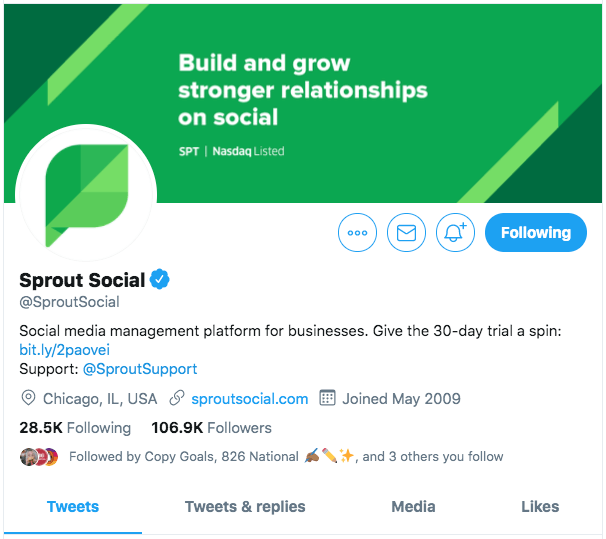This screenshot has width=606, height=539.
Task: Turn on notifications with the bell icon
Action: (x=455, y=233)
